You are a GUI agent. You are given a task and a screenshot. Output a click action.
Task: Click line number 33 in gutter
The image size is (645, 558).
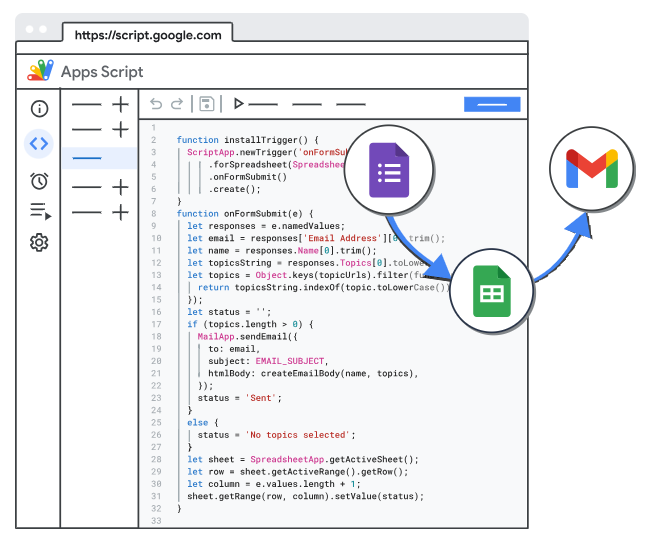pyautogui.click(x=156, y=521)
